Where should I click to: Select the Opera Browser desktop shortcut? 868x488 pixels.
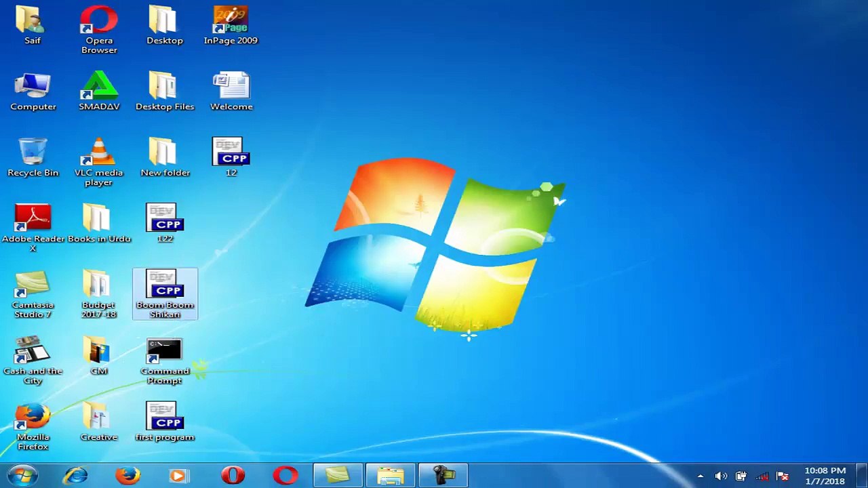point(99,30)
